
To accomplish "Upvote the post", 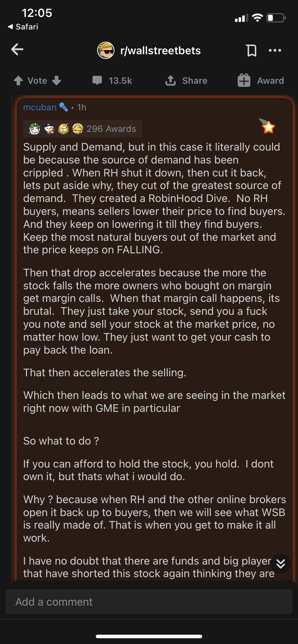I will [18, 80].
